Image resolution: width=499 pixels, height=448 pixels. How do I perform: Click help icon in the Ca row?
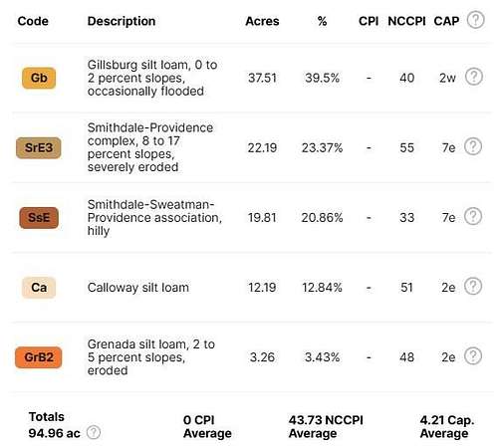pos(473,286)
